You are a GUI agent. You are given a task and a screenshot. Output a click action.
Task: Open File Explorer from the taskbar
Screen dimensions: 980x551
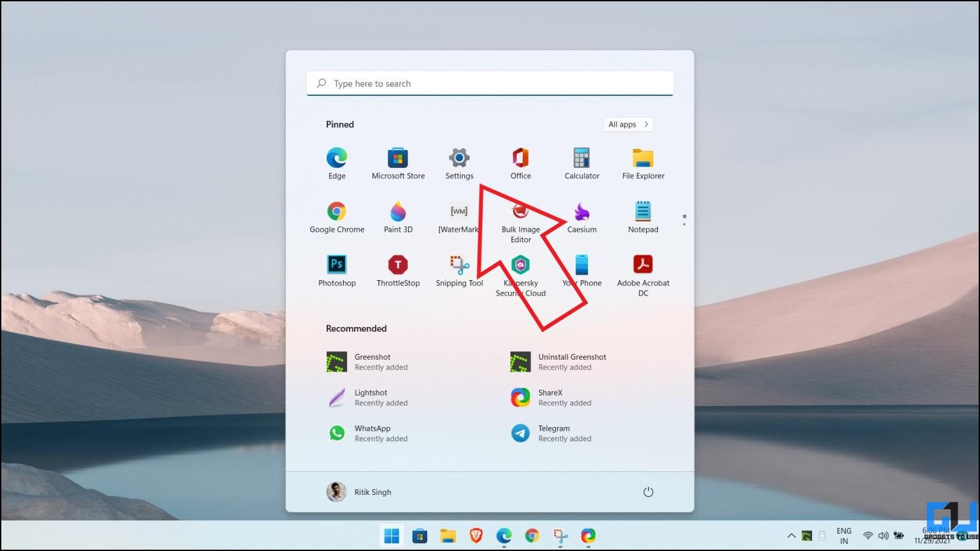tap(448, 536)
